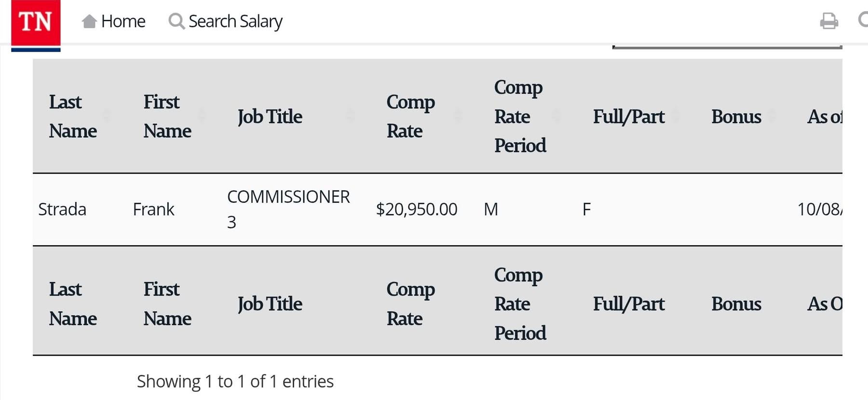Sort by the top As of header
Viewport: 868px width, 400px height.
[824, 116]
